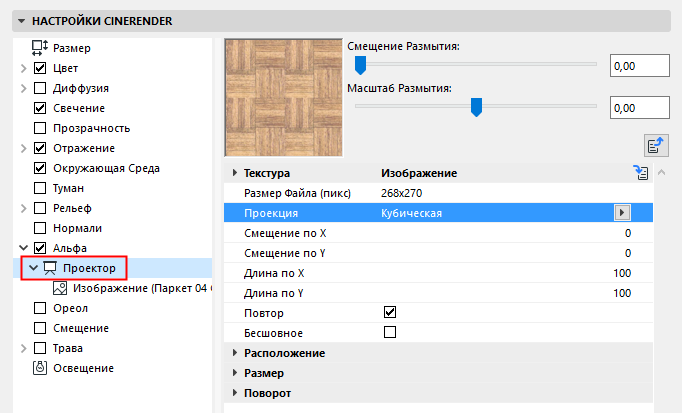Screen dimensions: 682x413
Task: Click the Смещение Размытия value field
Action: pyautogui.click(x=638, y=66)
